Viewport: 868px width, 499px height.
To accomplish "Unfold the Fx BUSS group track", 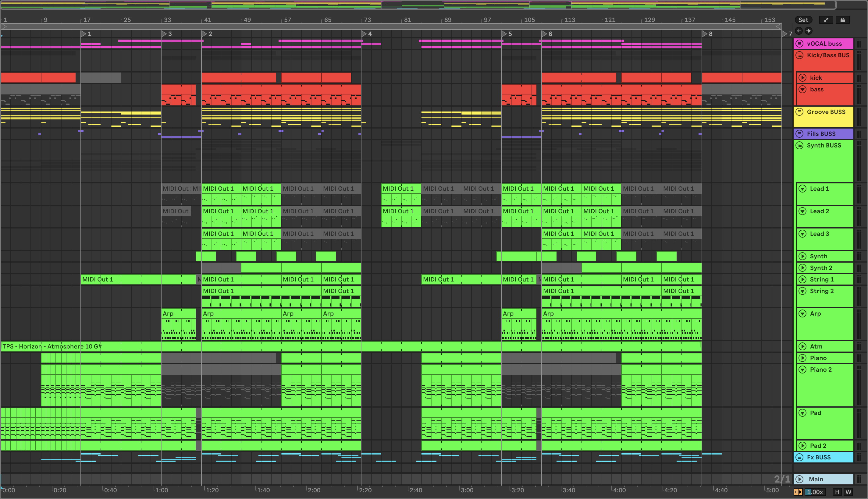I will (x=799, y=457).
